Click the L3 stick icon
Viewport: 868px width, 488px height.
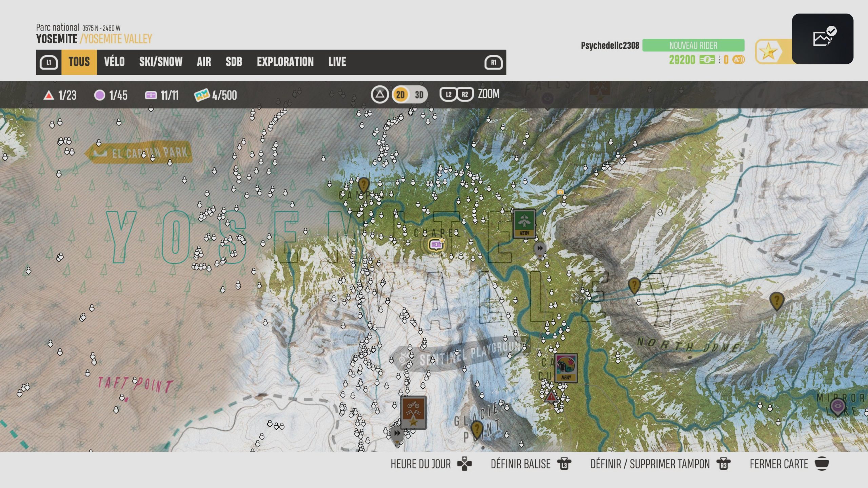pyautogui.click(x=564, y=464)
